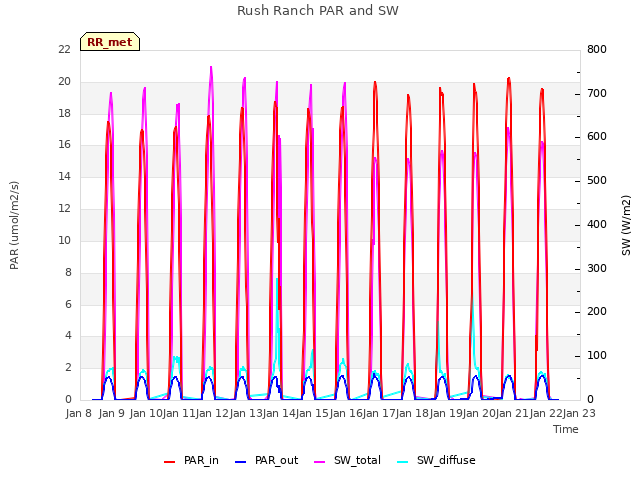Click the 10 tick on the PAR axis
Image resolution: width=640 pixels, height=480 pixels.
[64, 240]
